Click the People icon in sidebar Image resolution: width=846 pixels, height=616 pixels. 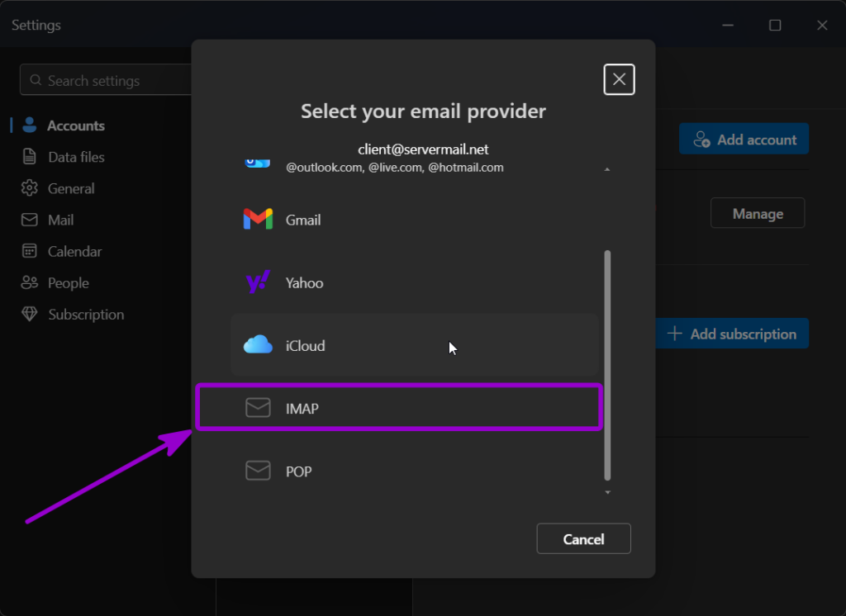tap(30, 282)
